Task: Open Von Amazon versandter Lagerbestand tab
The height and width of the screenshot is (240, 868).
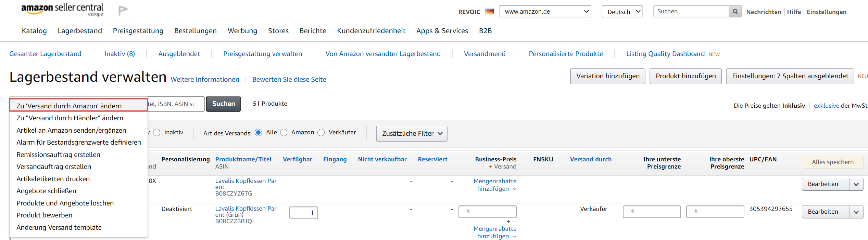Action: tap(383, 54)
